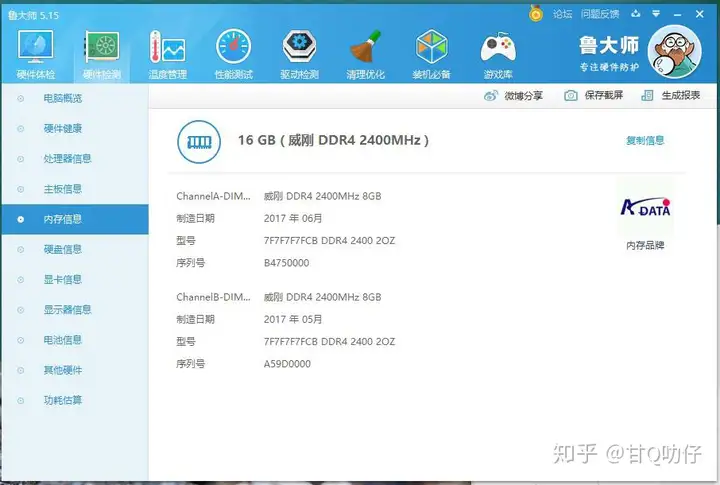Select 功耗估算 in the sidebar
The height and width of the screenshot is (485, 720).
[x=75, y=400]
